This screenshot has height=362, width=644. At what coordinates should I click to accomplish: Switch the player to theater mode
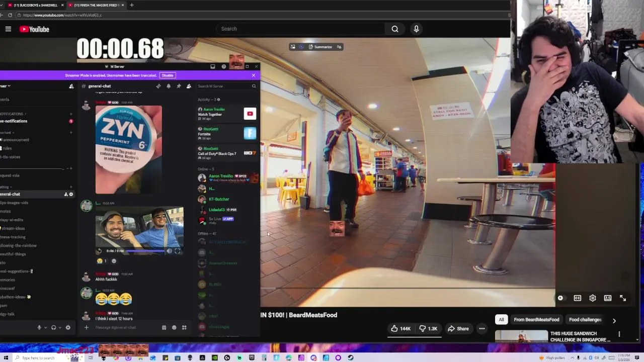click(608, 298)
